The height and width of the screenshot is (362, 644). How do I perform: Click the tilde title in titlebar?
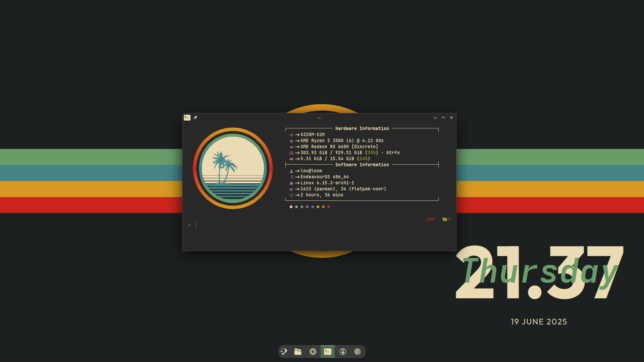pos(319,118)
